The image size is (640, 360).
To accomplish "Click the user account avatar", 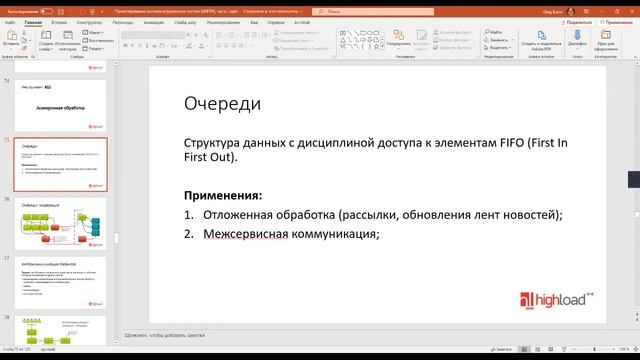I will tap(571, 11).
